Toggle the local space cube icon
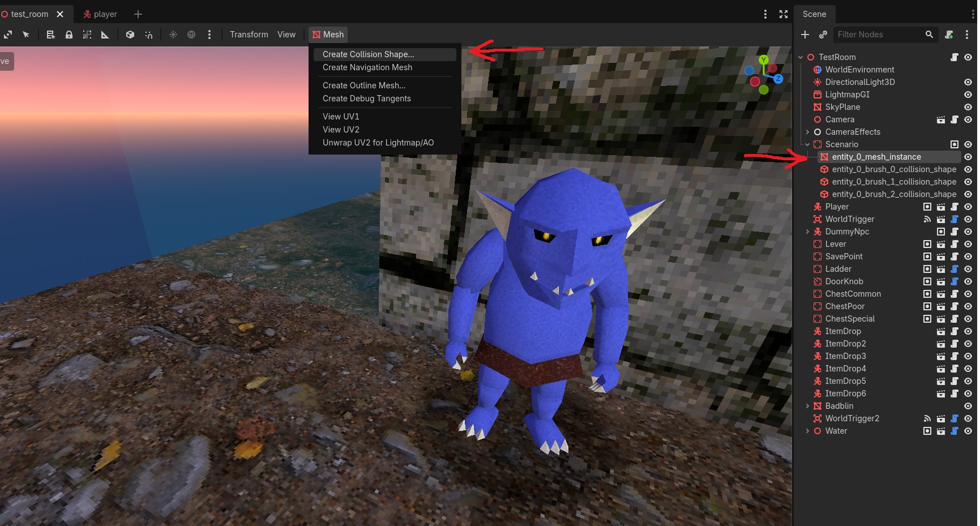The image size is (980, 526). (x=130, y=35)
